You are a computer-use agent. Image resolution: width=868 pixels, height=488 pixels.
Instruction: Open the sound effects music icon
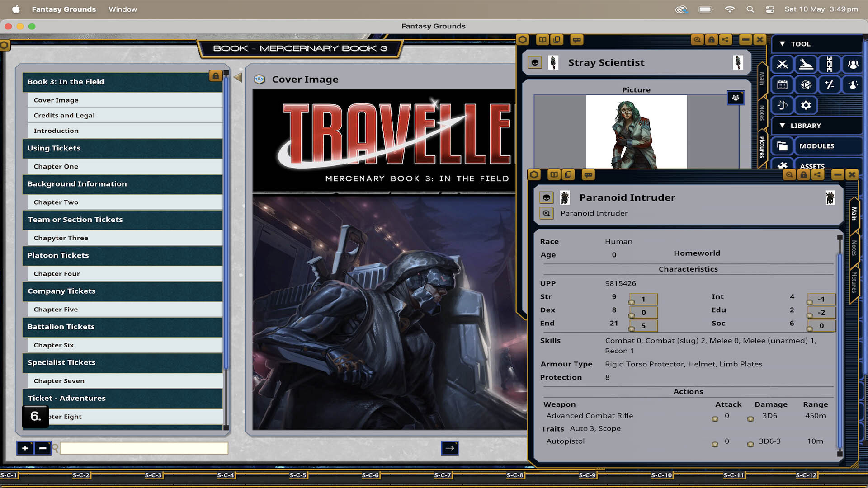pyautogui.click(x=782, y=105)
